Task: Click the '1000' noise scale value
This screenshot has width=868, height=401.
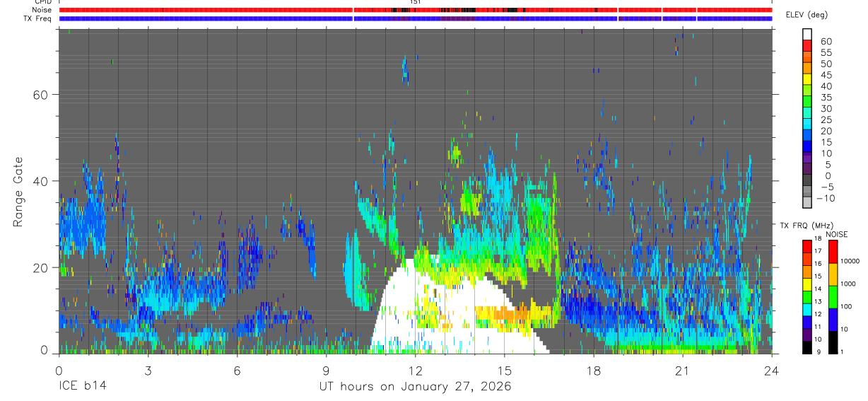Action: [x=848, y=284]
